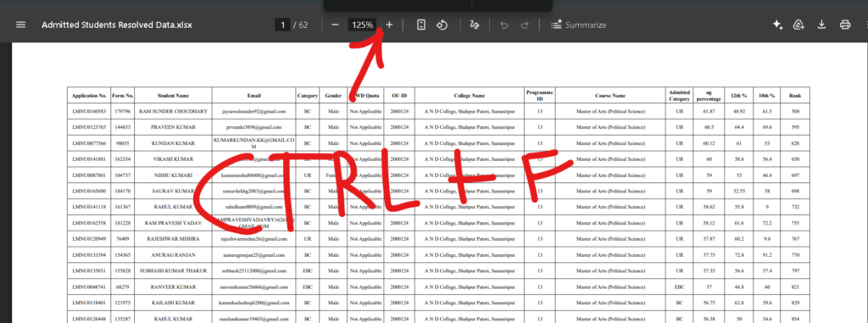Zoom out with the minus button
This screenshot has height=323, width=868.
[x=335, y=25]
